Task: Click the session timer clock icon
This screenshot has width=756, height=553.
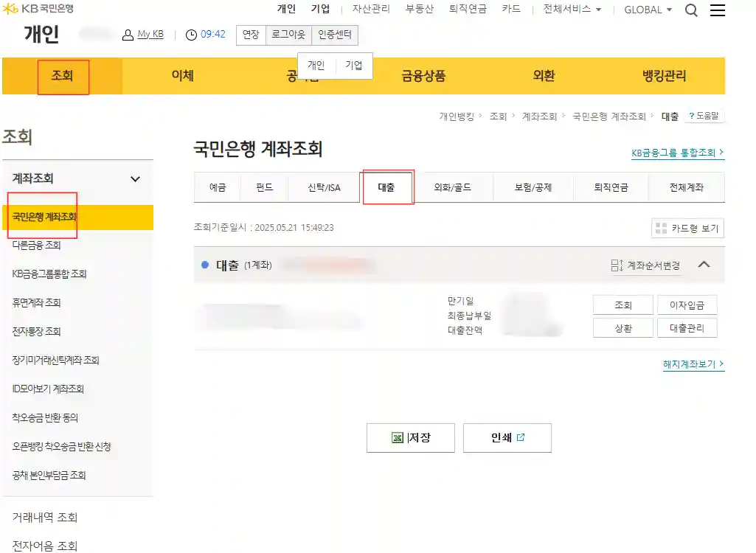Action: (x=192, y=35)
